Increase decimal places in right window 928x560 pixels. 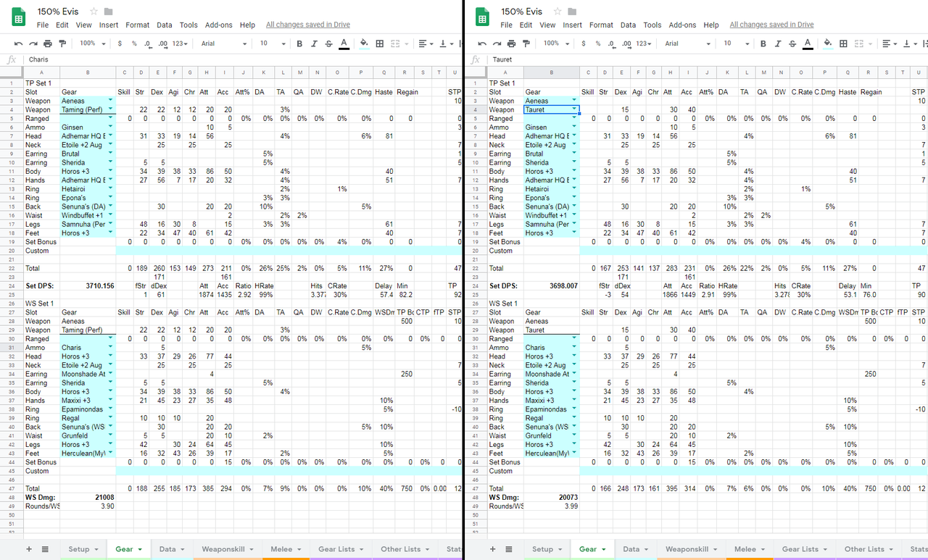(x=627, y=43)
